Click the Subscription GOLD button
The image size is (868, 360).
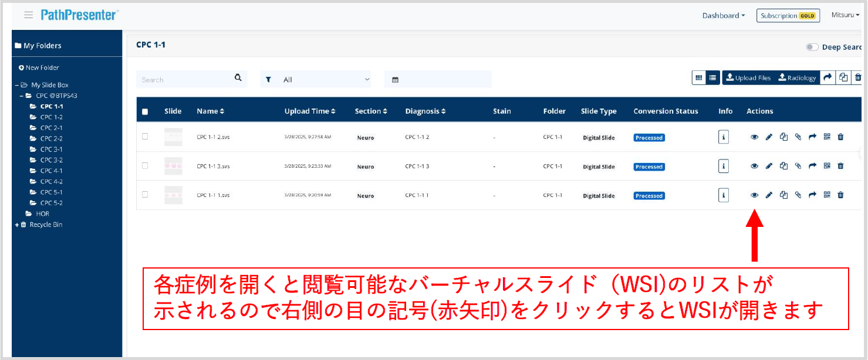788,16
